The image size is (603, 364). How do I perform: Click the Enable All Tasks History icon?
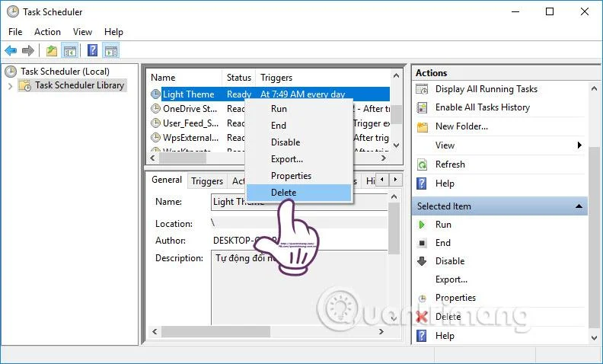coord(422,107)
